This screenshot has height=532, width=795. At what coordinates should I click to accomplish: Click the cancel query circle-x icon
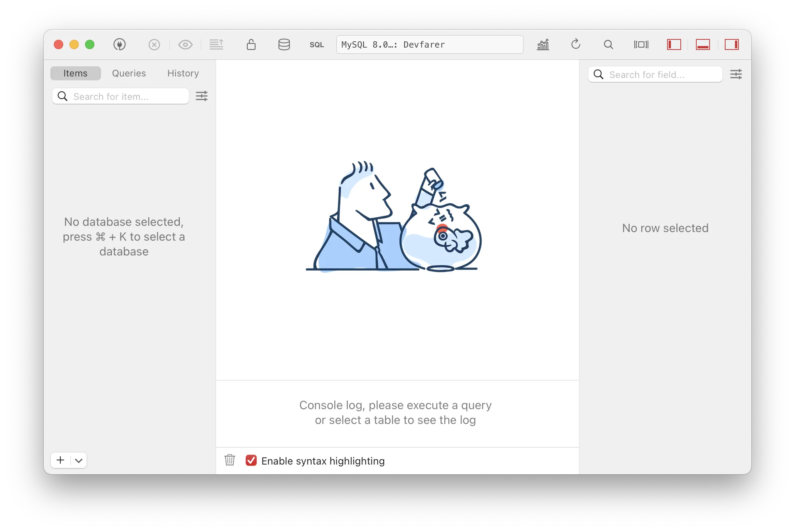(154, 44)
